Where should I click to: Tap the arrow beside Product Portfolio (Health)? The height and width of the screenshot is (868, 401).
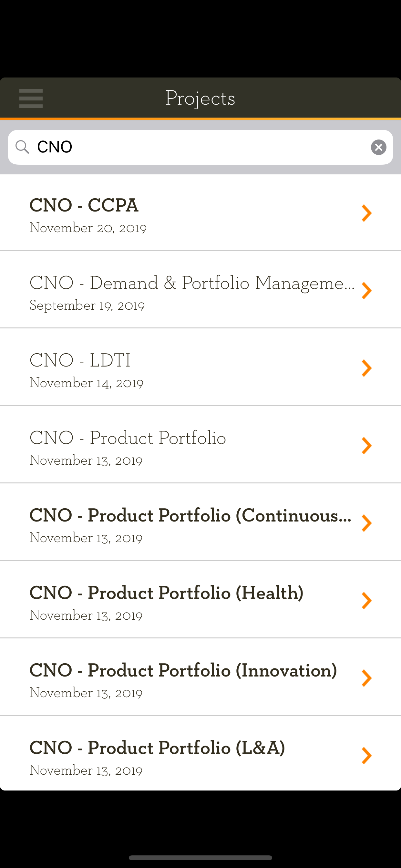tap(366, 600)
